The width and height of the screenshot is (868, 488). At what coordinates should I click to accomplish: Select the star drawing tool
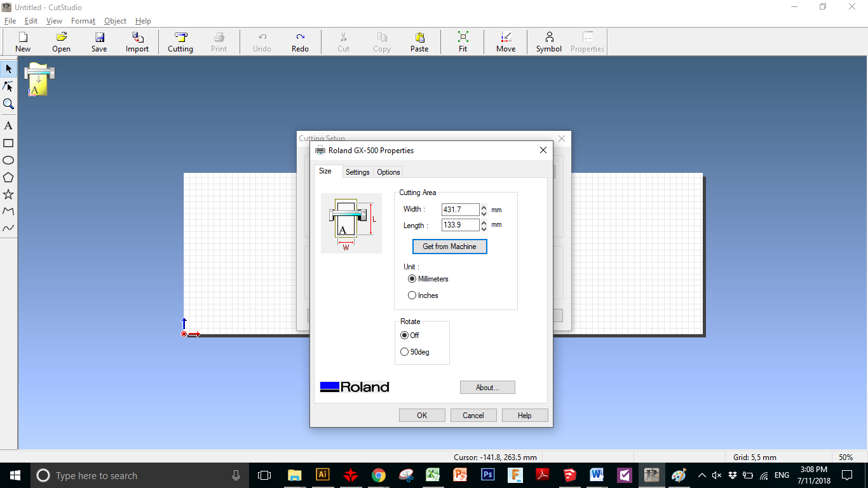8,194
